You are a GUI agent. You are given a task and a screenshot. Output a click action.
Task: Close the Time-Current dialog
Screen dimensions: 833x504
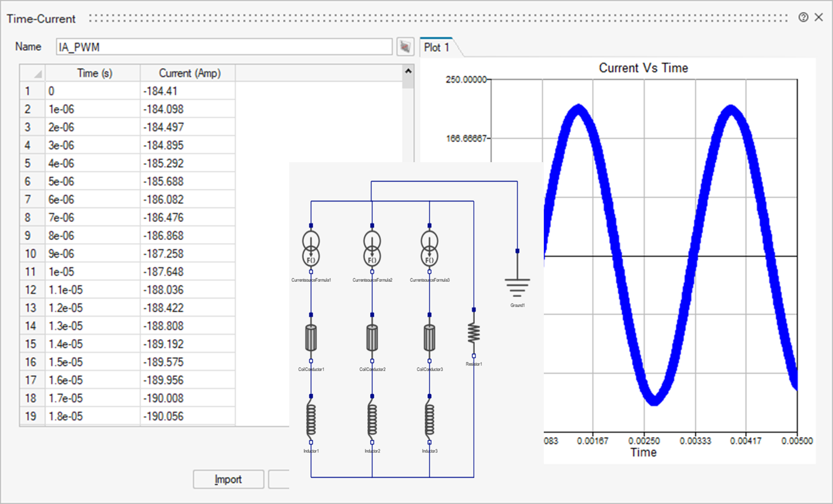click(818, 17)
